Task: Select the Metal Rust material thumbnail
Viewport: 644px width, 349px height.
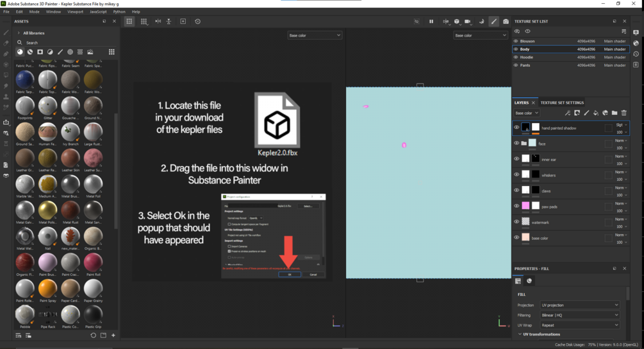Action: click(x=70, y=210)
